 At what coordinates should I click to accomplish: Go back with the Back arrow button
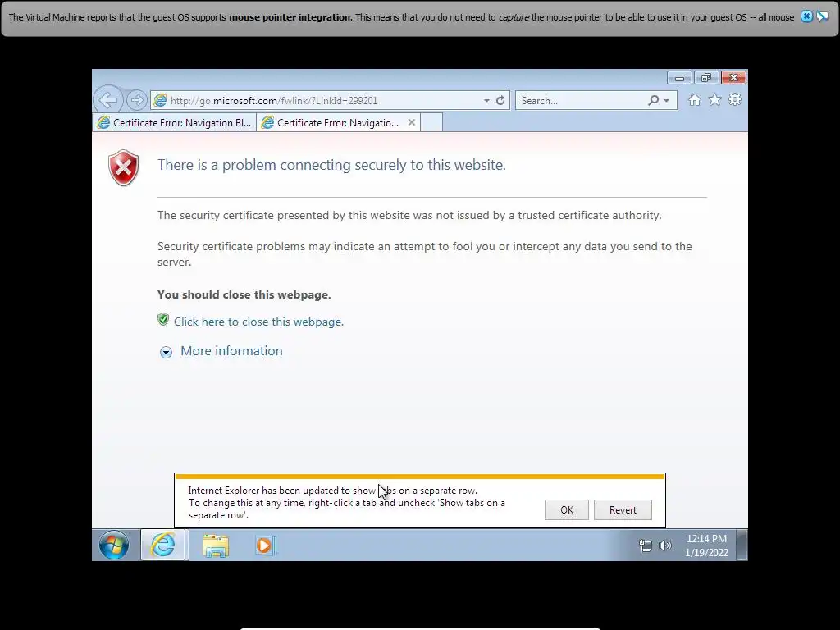pos(108,99)
